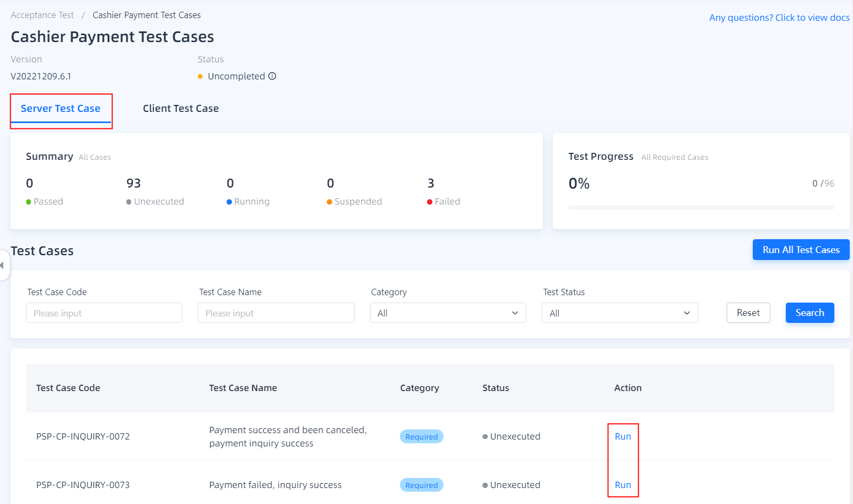The image size is (853, 504).
Task: Click the Failed count in Summary
Action: (x=431, y=184)
